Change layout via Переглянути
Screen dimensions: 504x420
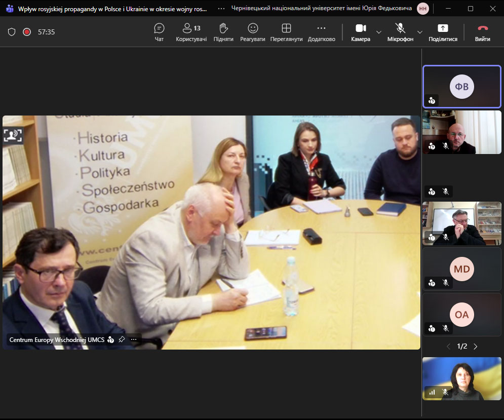[x=286, y=32]
